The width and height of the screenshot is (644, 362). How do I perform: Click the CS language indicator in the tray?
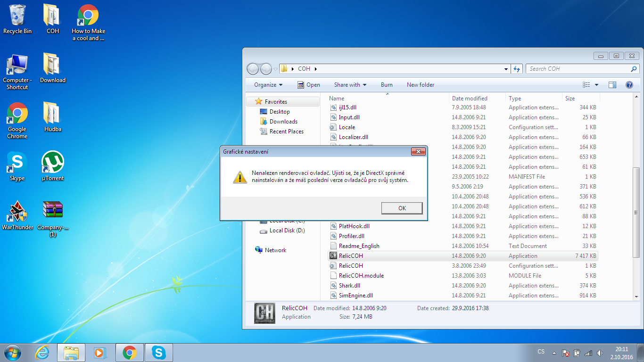541,352
